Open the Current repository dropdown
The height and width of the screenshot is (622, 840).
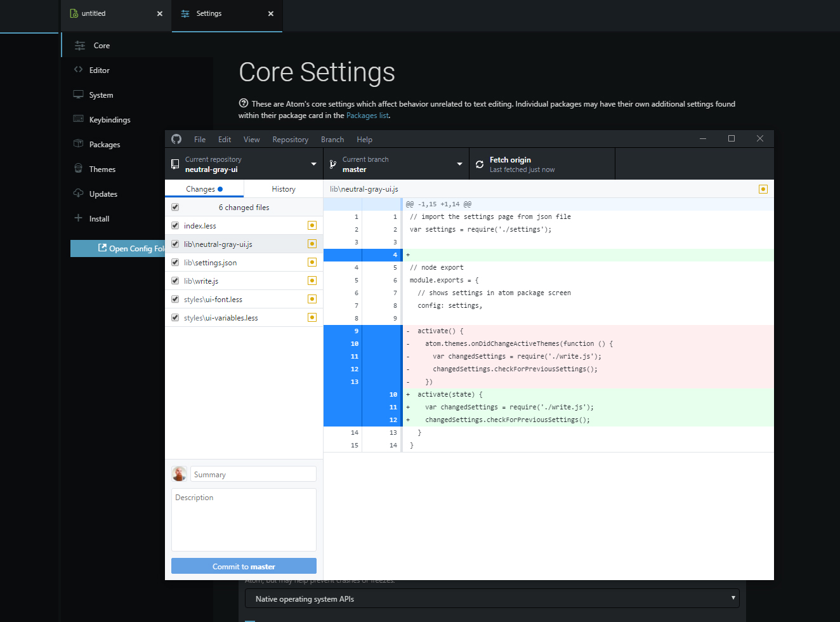coord(313,163)
